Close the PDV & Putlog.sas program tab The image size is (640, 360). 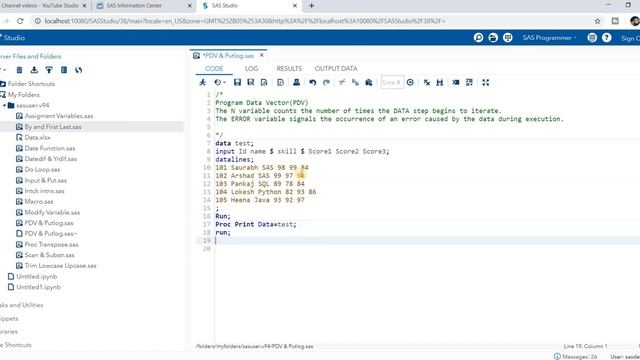click(x=262, y=55)
